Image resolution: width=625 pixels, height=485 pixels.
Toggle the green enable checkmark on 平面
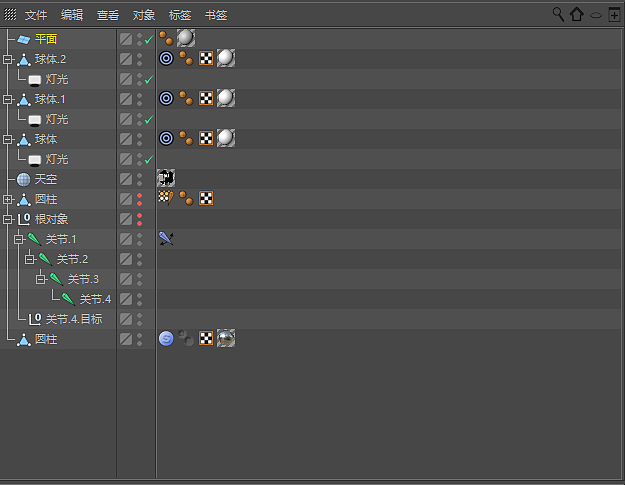pyautogui.click(x=149, y=39)
